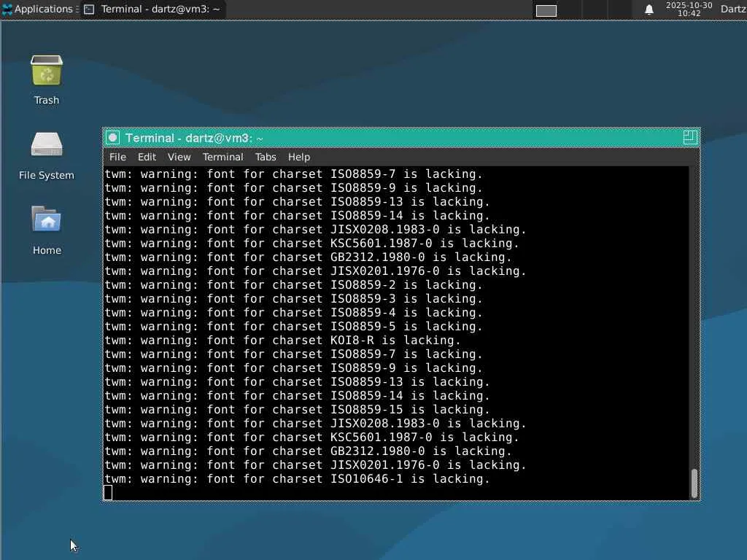
Task: Open the Help menu in Terminal
Action: click(298, 157)
